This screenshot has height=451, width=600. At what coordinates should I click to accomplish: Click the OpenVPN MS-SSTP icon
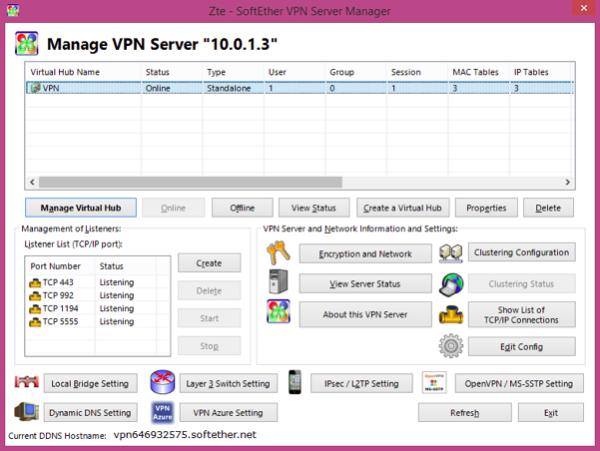tap(434, 382)
